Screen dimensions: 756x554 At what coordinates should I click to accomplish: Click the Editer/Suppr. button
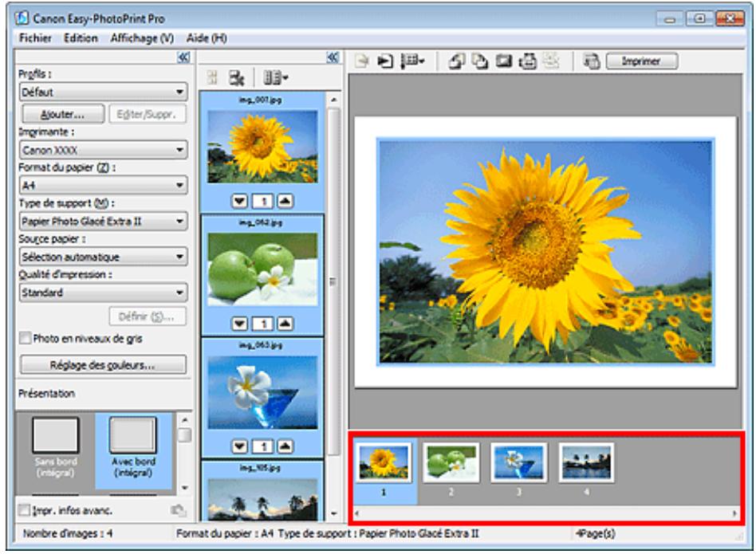click(147, 114)
